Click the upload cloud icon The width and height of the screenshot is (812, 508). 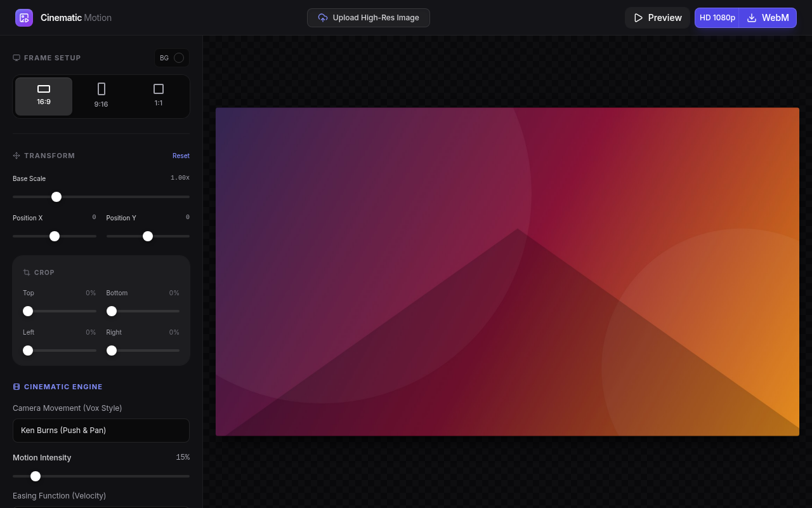click(x=323, y=18)
